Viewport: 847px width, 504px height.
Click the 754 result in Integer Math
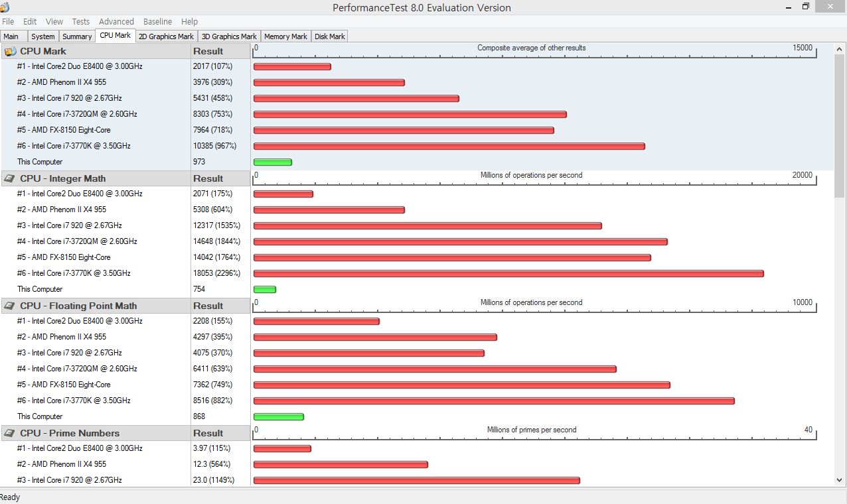(199, 289)
